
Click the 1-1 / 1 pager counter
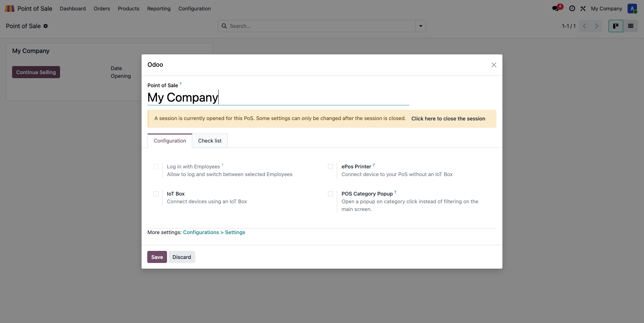click(x=569, y=26)
